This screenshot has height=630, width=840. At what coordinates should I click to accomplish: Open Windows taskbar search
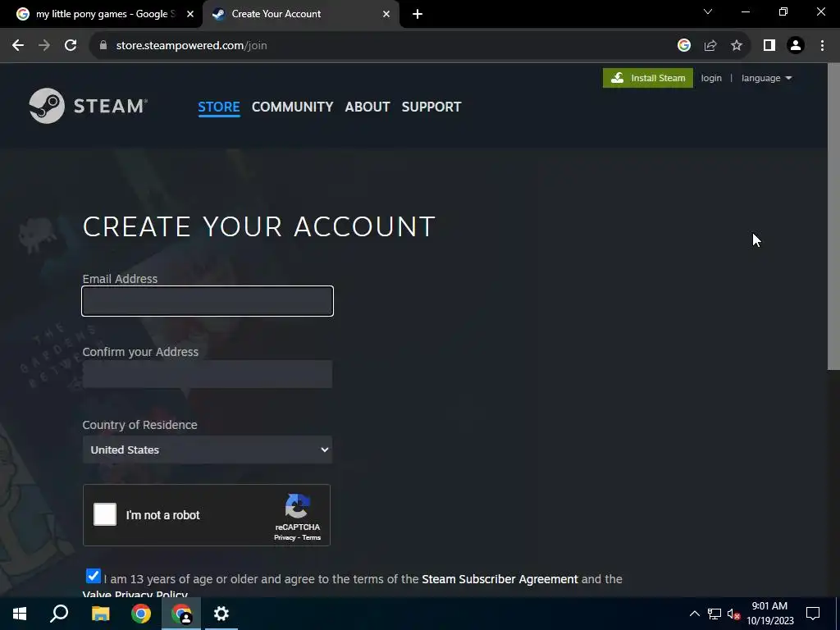tap(59, 614)
